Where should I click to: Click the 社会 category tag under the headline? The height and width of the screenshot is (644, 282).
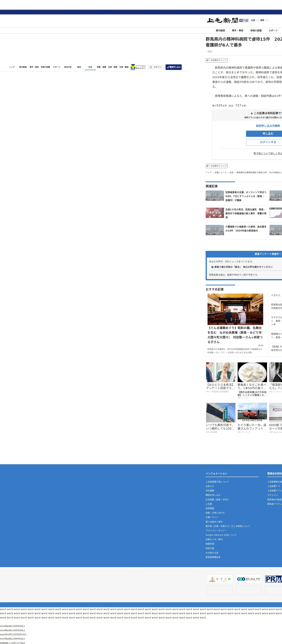pos(210,51)
